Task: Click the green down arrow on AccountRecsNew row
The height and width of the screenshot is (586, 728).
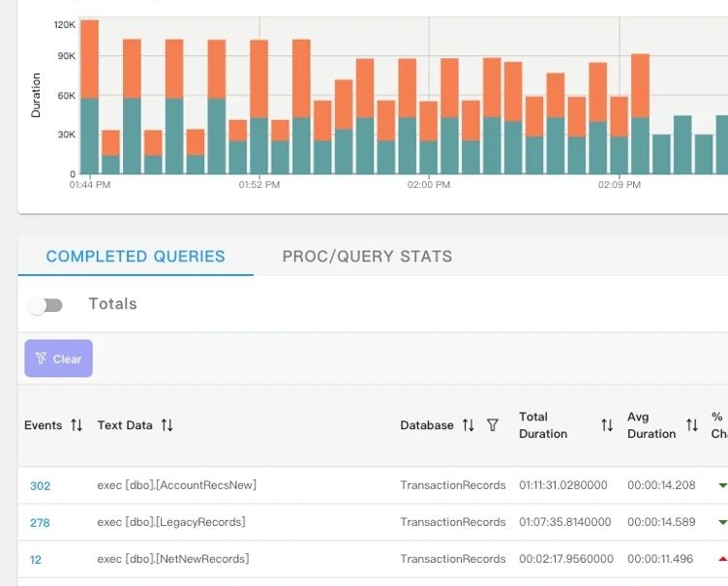Action: [x=721, y=485]
